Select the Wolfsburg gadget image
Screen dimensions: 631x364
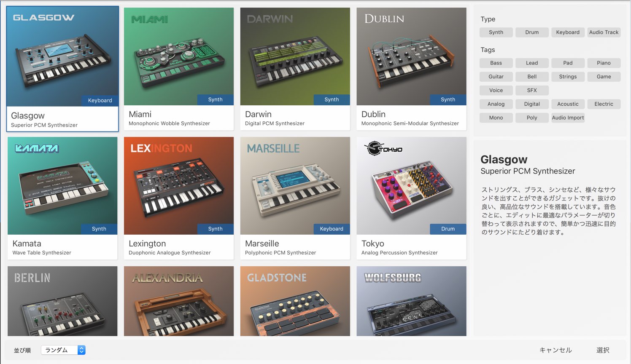[x=412, y=301]
